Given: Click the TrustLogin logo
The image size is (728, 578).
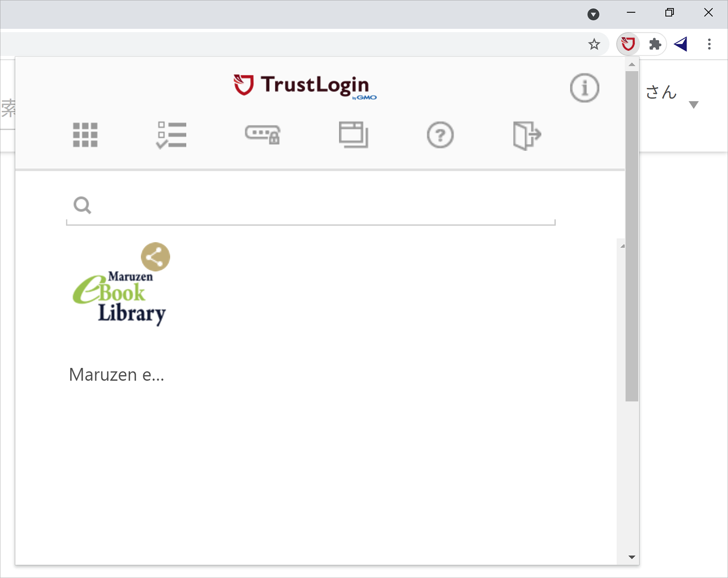Looking at the screenshot, I should pos(305,86).
